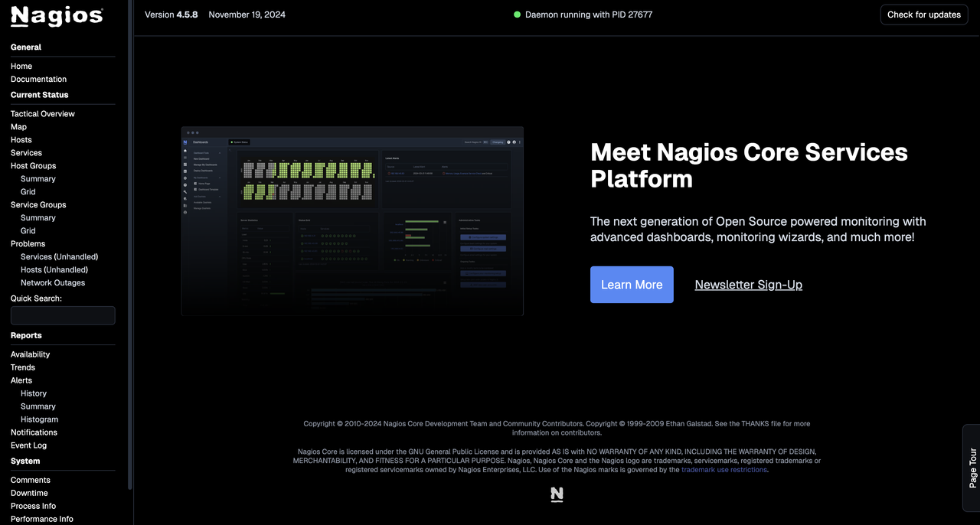Focus the Quick Search input field

(x=63, y=315)
